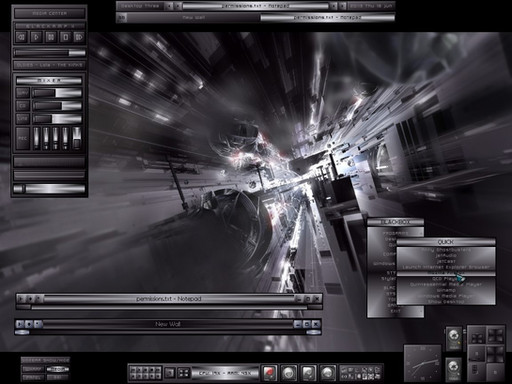Click the play button in BlackAmp
512x384 pixels.
click(36, 37)
